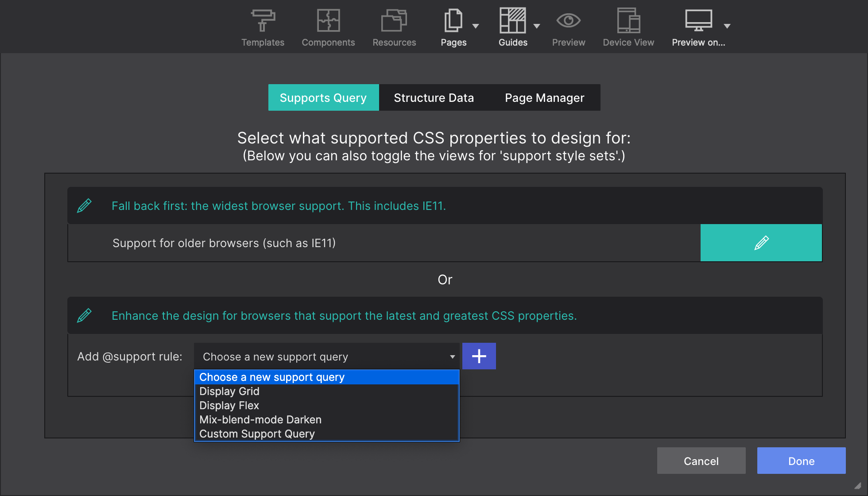Switch to the Page Manager tab
The width and height of the screenshot is (868, 496).
coord(545,97)
